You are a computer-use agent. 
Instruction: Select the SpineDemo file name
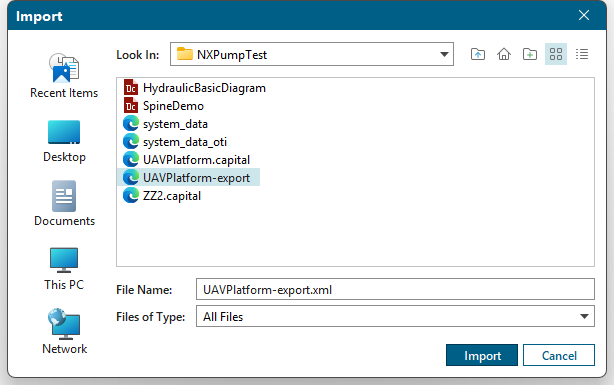[x=173, y=106]
